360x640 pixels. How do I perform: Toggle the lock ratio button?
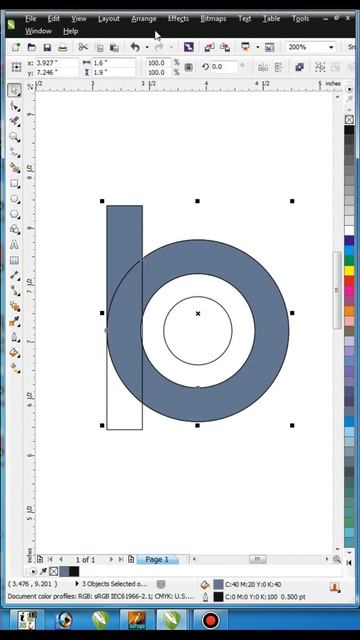tap(189, 67)
